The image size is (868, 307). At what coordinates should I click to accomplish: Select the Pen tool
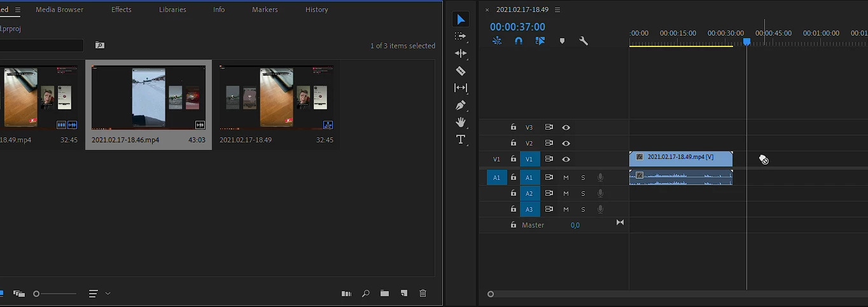point(461,105)
